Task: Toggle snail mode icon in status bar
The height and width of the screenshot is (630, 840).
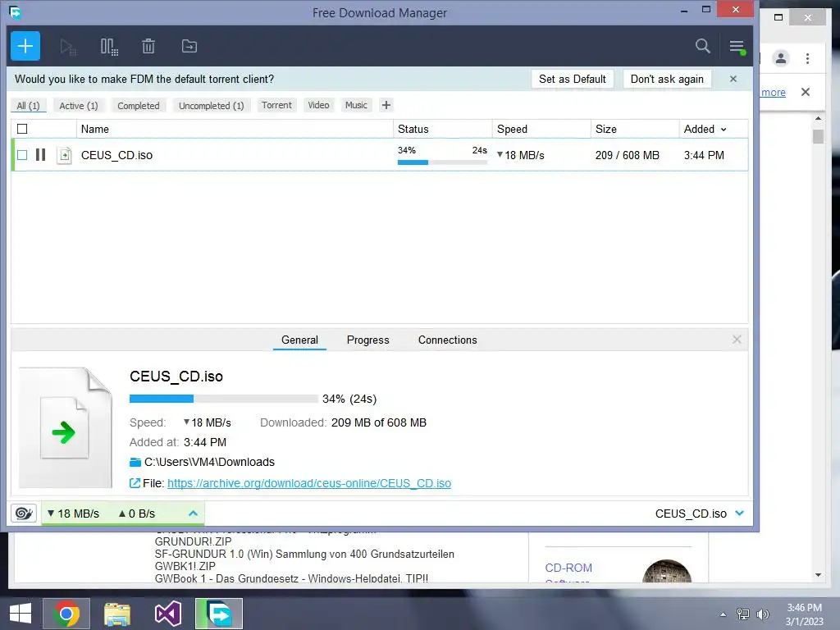Action: (x=24, y=514)
